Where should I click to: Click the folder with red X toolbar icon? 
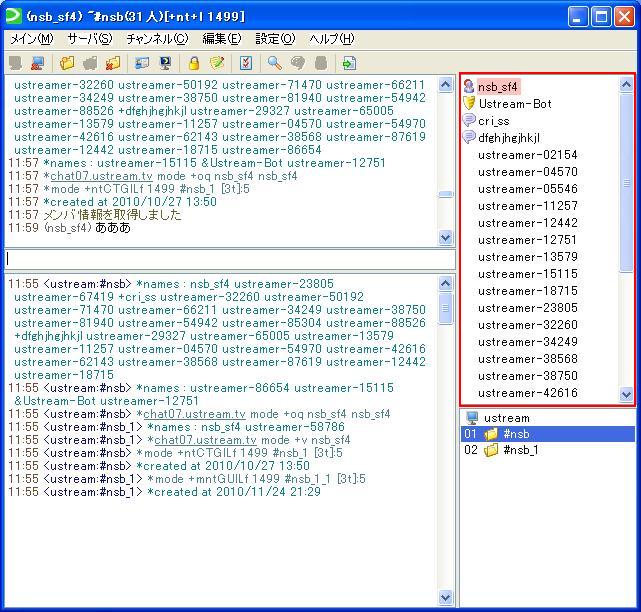113,63
